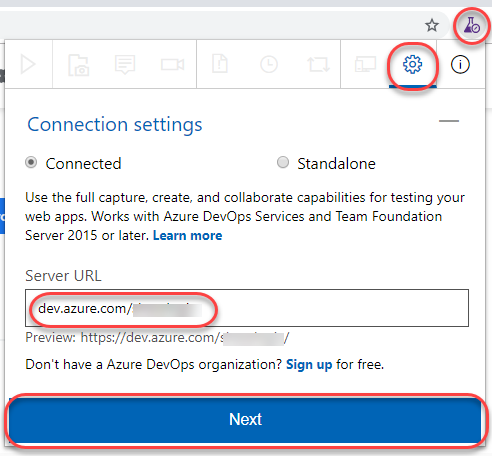Start session with the play icon
Image resolution: width=492 pixels, height=456 pixels.
click(x=28, y=64)
